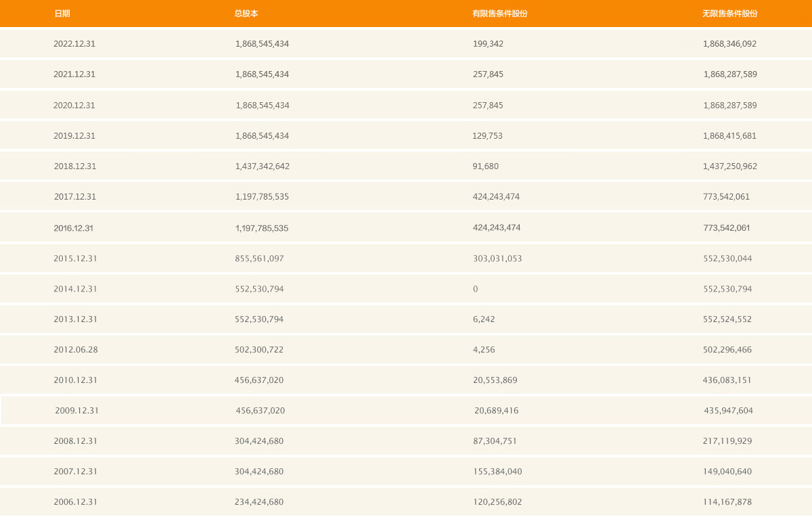Select the 2022.12.31 date cell

pos(74,44)
